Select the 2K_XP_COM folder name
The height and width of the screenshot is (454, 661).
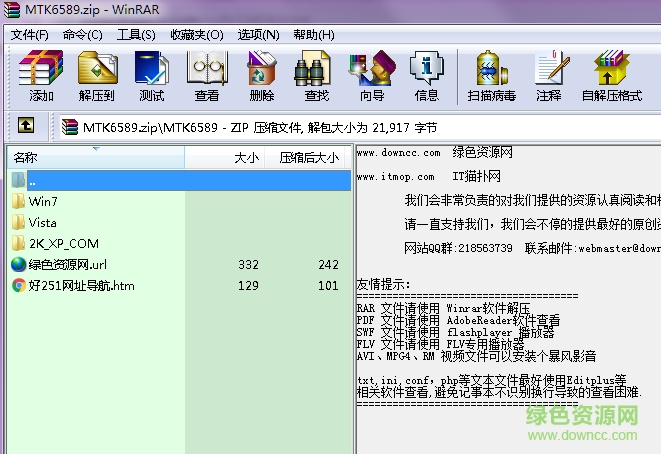(x=64, y=244)
